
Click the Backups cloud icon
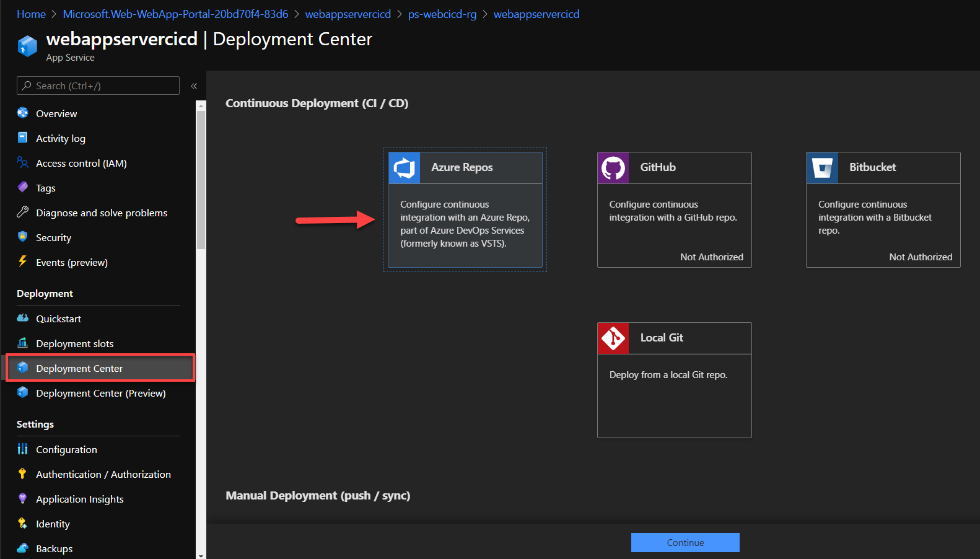23,548
